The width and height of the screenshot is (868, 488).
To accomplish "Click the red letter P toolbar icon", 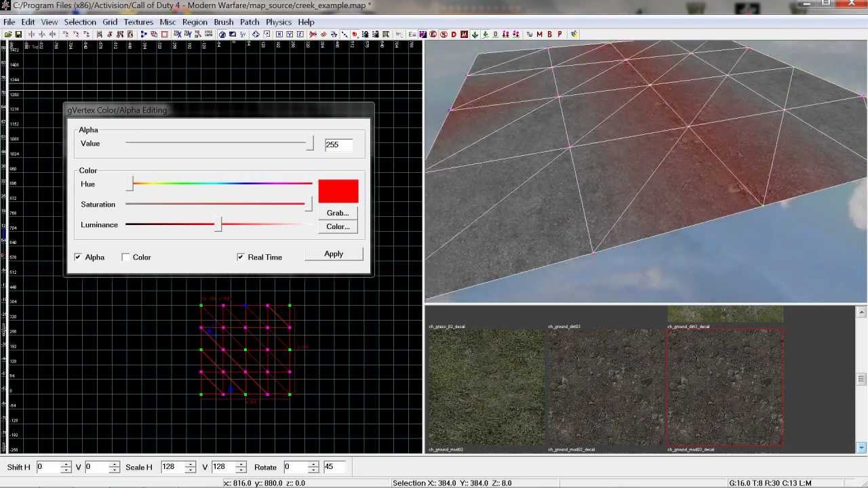I will (559, 35).
